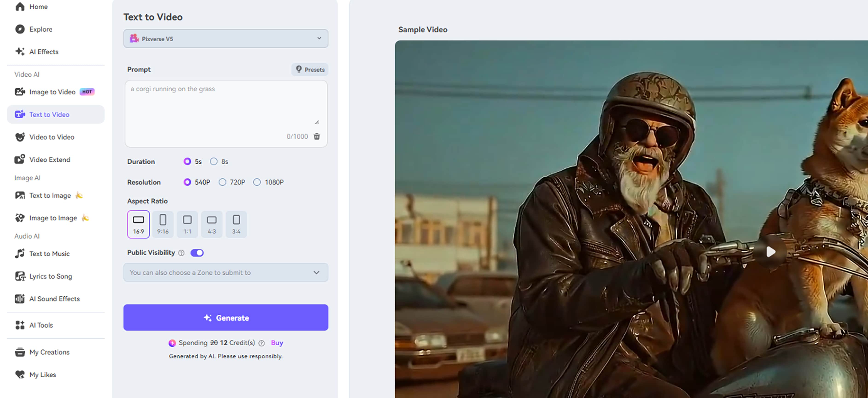Select the 9:16 aspect ratio
Screen dimensions: 868x398
pos(163,224)
